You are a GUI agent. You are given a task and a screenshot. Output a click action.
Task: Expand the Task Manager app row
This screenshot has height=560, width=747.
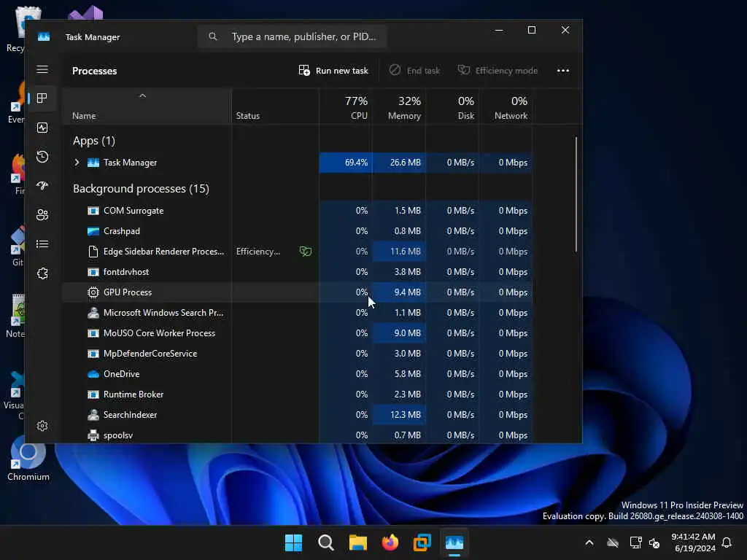tap(77, 163)
